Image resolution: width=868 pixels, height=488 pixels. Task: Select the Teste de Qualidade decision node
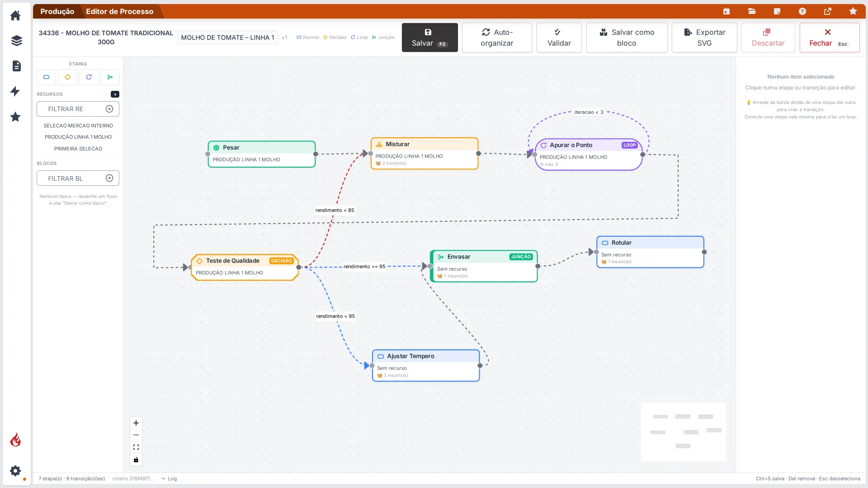coord(245,267)
